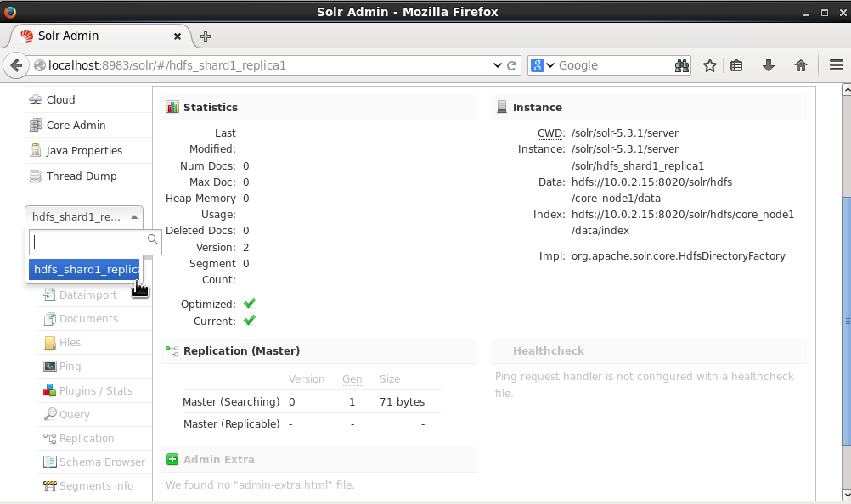This screenshot has height=504, width=851.
Task: Open the bookmarks list icon
Action: point(736,65)
